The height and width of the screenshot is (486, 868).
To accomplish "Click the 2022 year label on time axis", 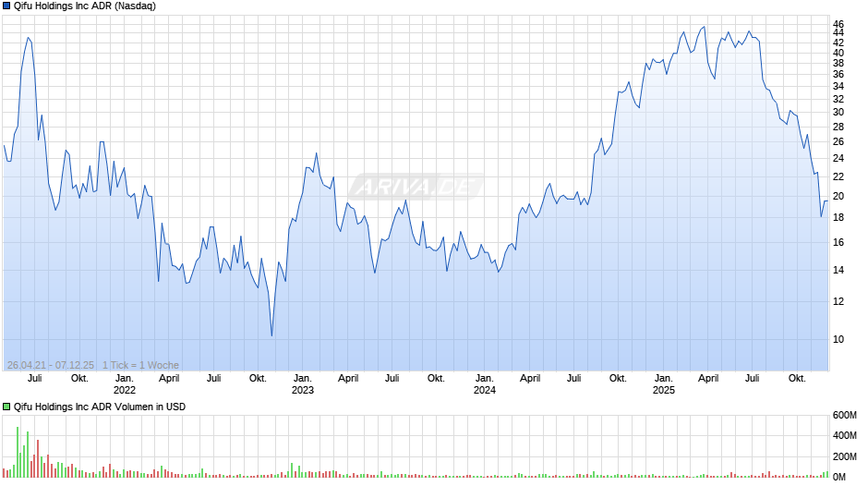I will click(124, 390).
